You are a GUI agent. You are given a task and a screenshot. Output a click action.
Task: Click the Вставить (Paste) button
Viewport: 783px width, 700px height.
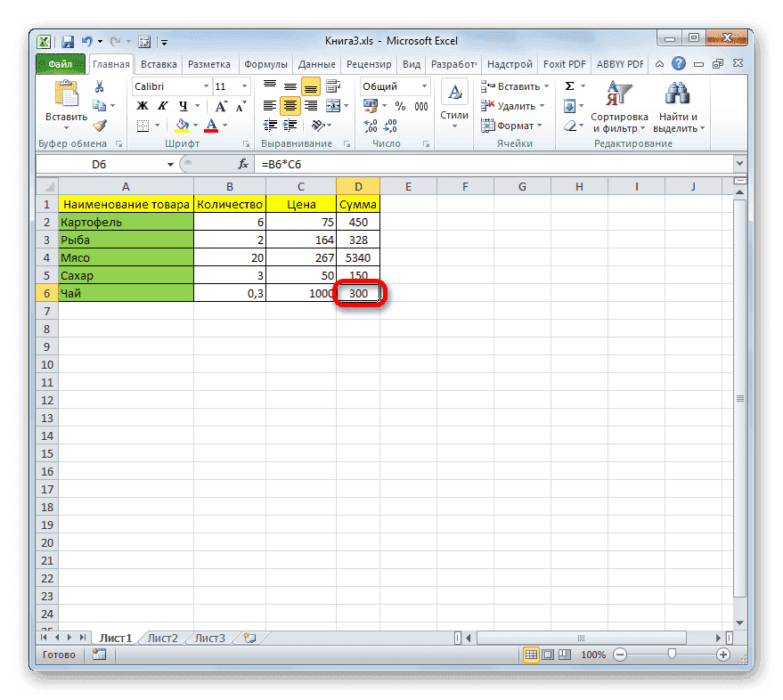pyautogui.click(x=67, y=96)
